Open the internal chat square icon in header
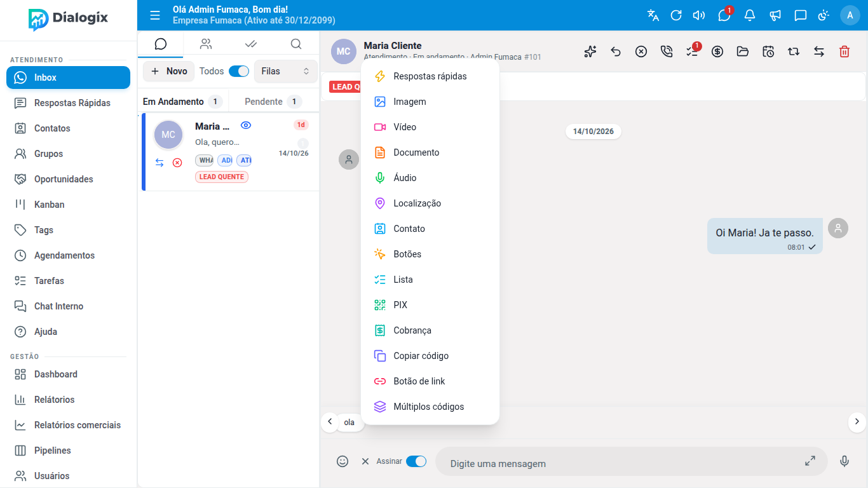Screen dimensions: 868x488 coord(801,15)
